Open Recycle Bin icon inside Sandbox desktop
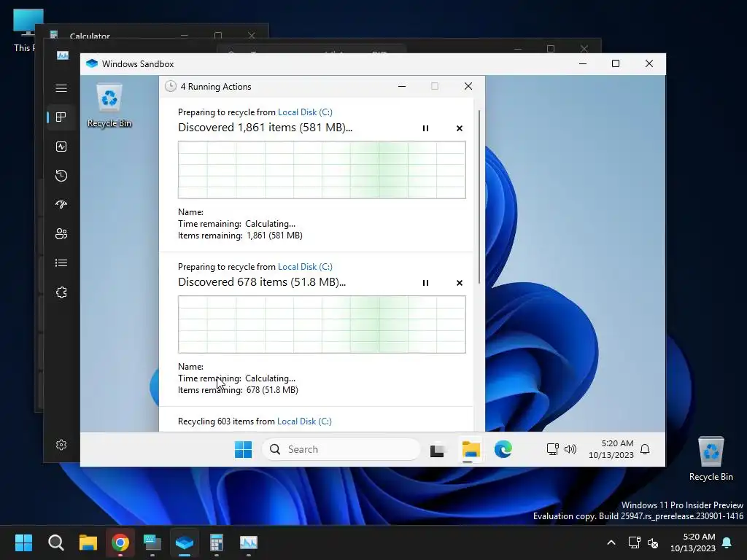Screen dimensions: 747x560 point(109,105)
